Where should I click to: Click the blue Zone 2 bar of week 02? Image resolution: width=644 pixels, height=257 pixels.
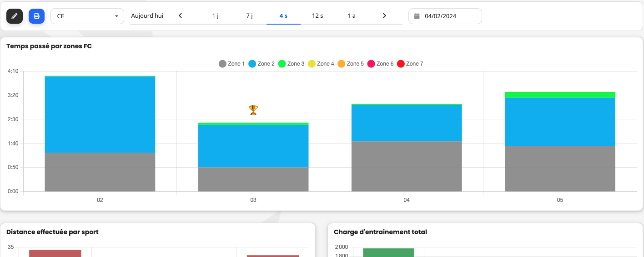(x=100, y=115)
